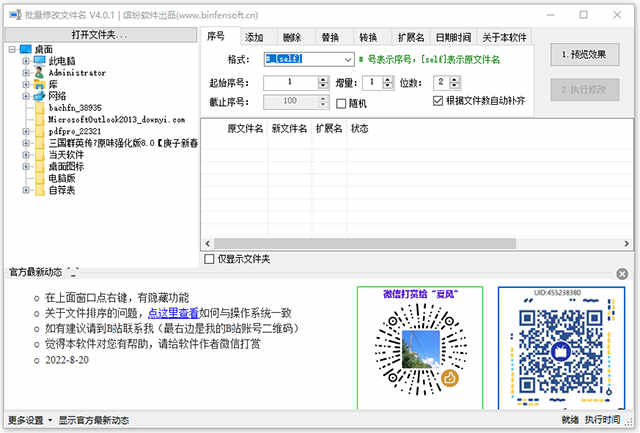
Task: Click the 状态 column header
Action: click(360, 129)
